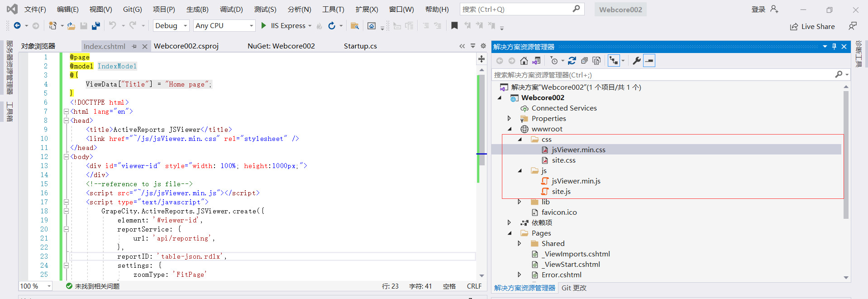Collapse the js folder
Viewport: 868px width, 299px height.
click(520, 171)
